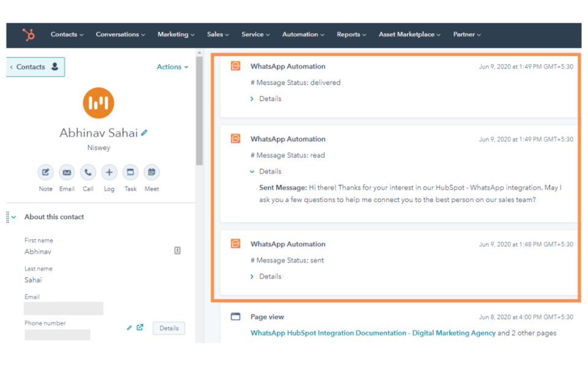
Task: Compose an email via the Email icon
Action: coord(67,172)
